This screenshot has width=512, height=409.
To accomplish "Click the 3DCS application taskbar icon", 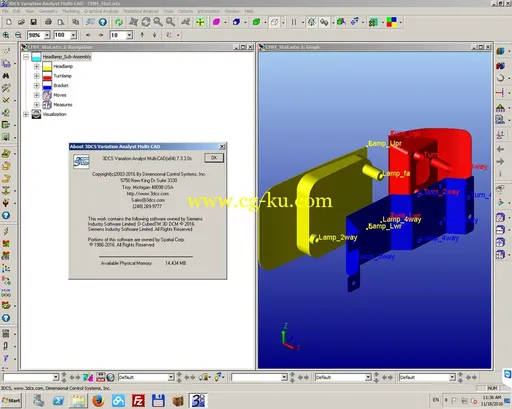I will pyautogui.click(x=198, y=400).
